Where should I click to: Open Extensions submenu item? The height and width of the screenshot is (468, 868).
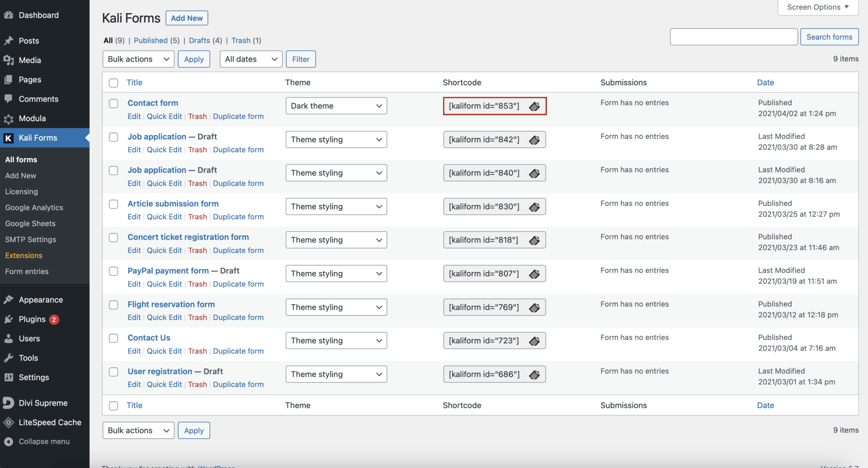tap(24, 256)
